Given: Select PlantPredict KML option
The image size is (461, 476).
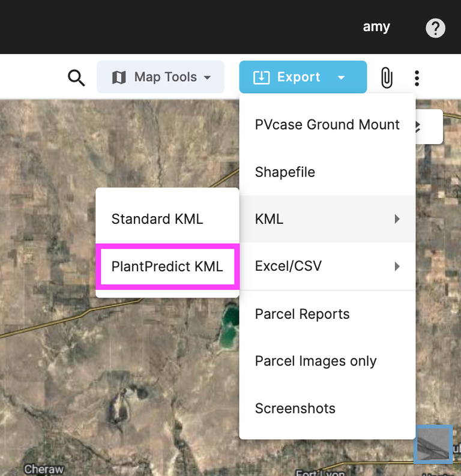Looking at the screenshot, I should point(167,267).
